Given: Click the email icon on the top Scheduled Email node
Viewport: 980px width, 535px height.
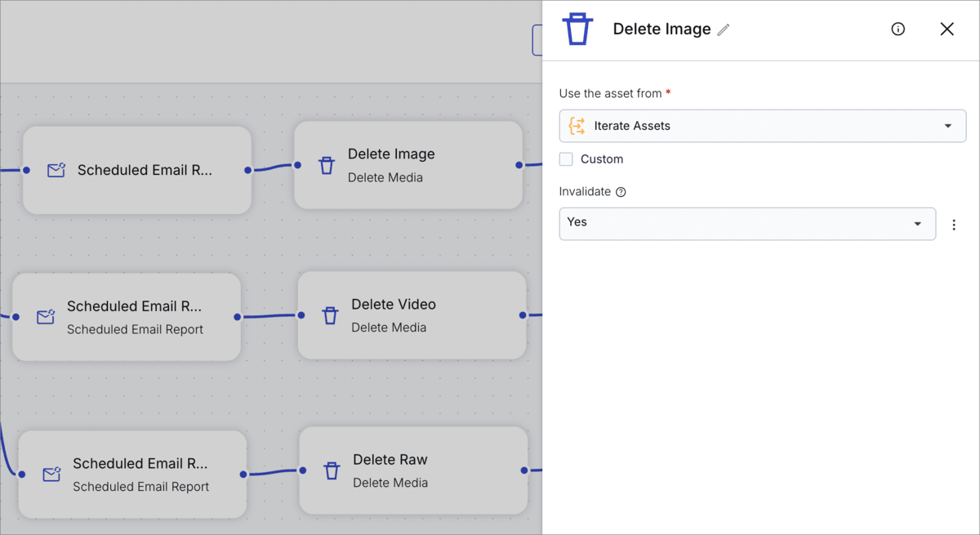Looking at the screenshot, I should (x=55, y=170).
